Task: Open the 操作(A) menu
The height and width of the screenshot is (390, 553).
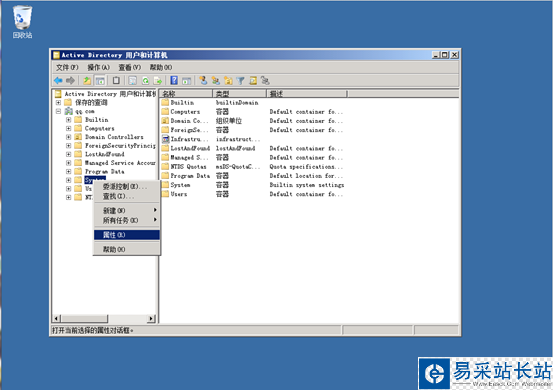Action: (x=98, y=67)
